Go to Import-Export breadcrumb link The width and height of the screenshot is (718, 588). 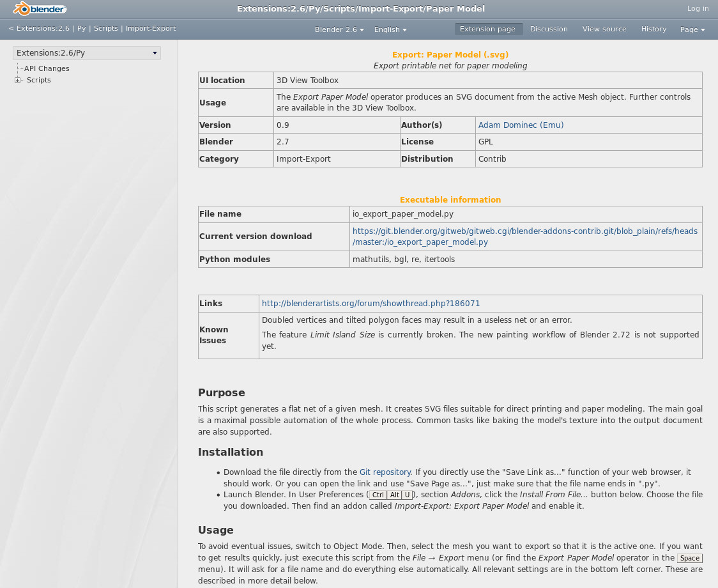coord(151,28)
